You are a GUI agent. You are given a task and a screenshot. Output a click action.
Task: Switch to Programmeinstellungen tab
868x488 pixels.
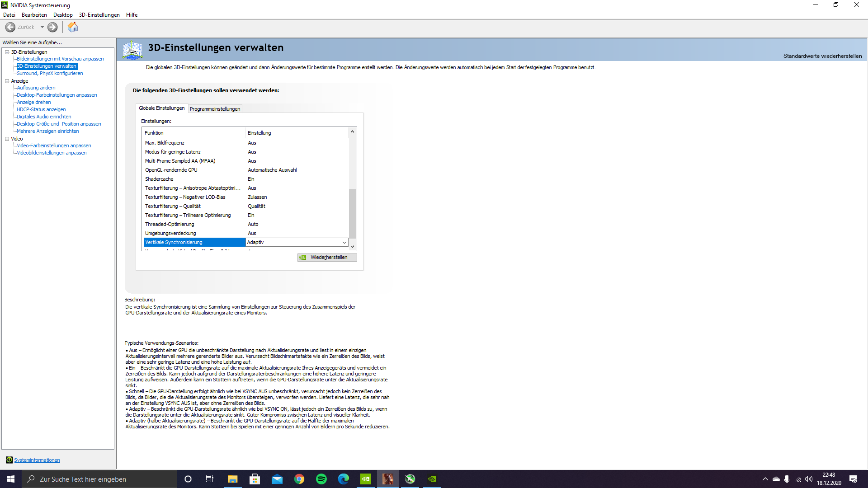click(215, 109)
